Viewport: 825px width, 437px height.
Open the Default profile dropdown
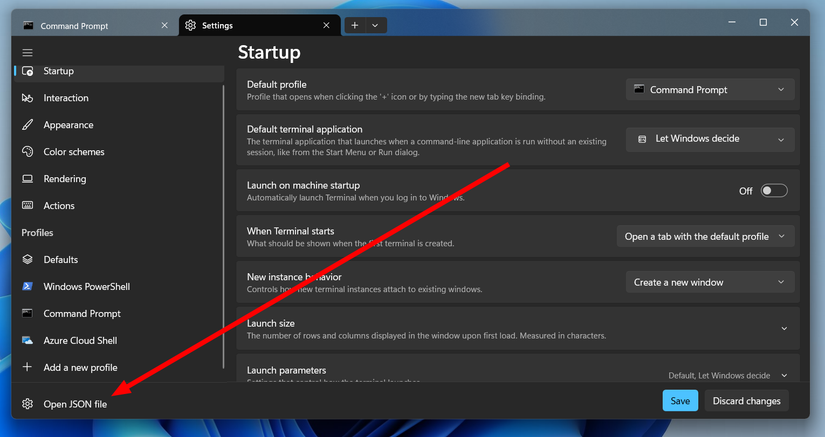[x=710, y=89]
